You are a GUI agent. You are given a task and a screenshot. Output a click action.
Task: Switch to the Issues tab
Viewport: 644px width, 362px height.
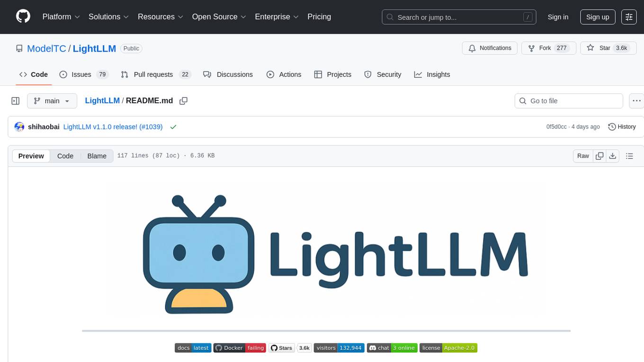click(x=84, y=74)
